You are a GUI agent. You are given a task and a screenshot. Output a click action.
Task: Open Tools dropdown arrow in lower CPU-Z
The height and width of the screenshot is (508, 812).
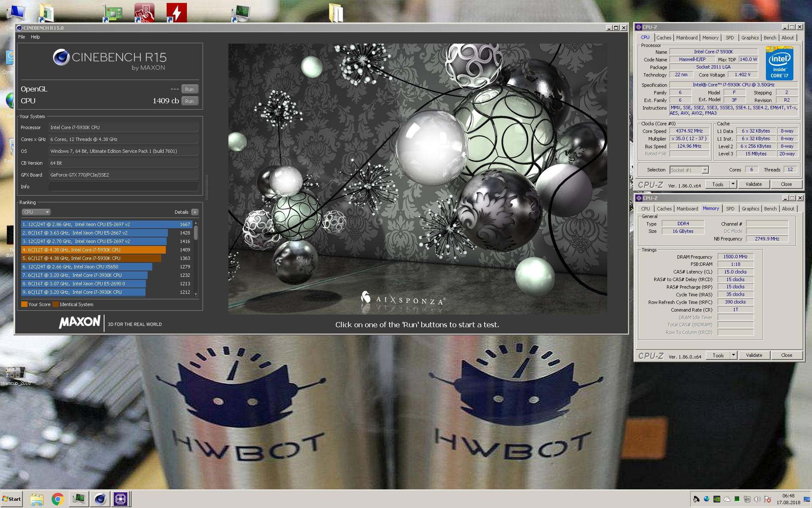click(x=734, y=355)
